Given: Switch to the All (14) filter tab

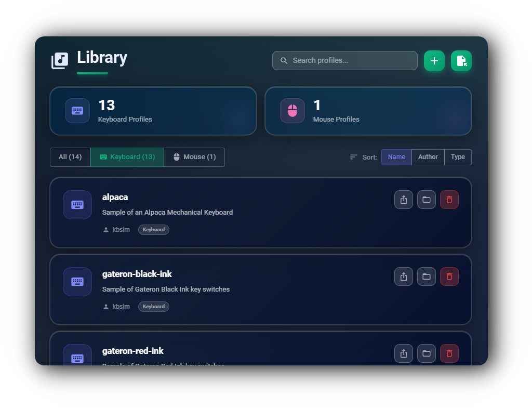Looking at the screenshot, I should [x=70, y=157].
